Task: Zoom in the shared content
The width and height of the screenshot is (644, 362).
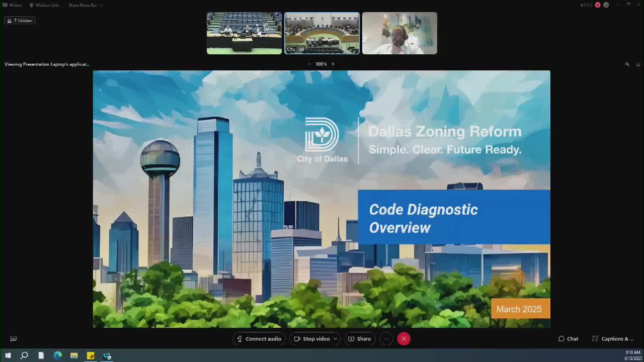Action: point(333,64)
